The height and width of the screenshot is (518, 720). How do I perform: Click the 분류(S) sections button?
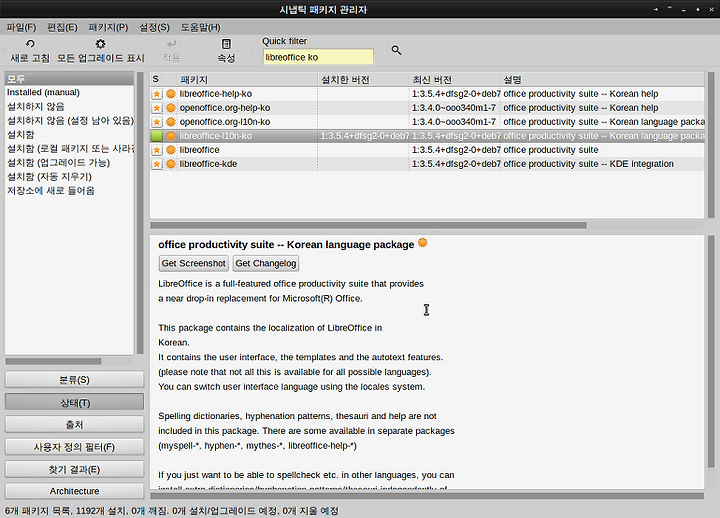[74, 380]
